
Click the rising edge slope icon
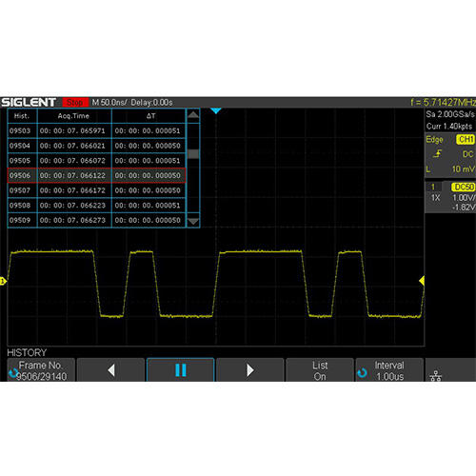point(438,154)
